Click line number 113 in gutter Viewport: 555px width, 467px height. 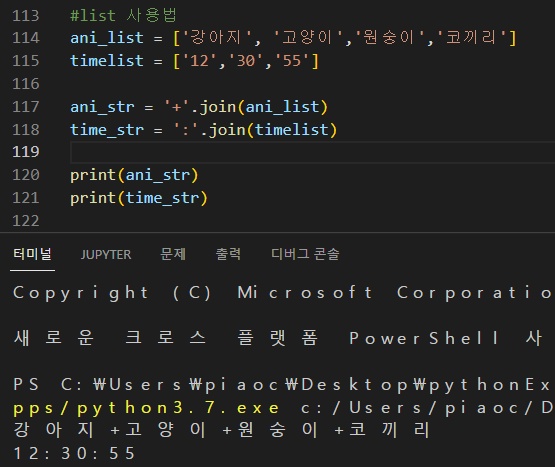(25, 16)
